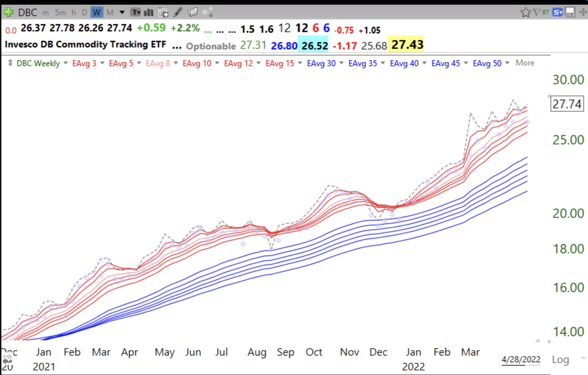
Task: Expand the EAvg 50 dropdown arrow
Action: (x=507, y=63)
